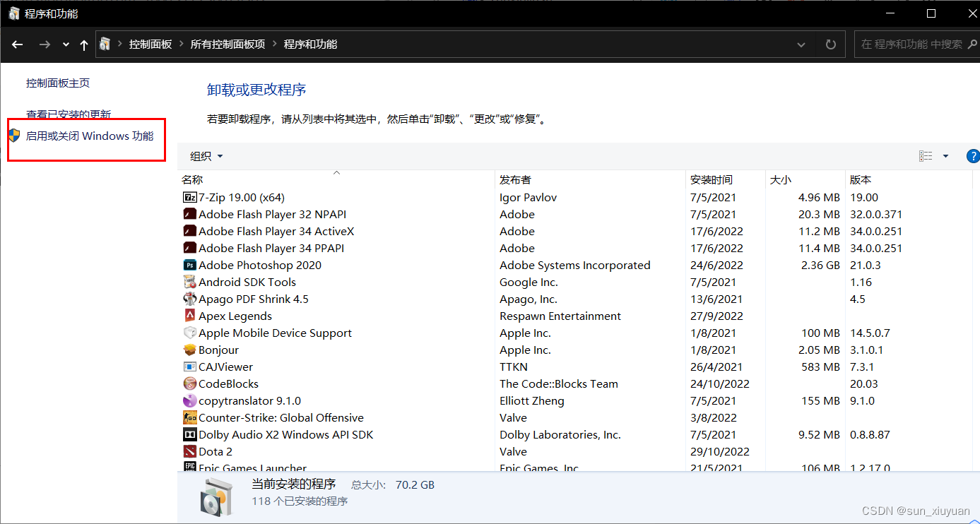980x524 pixels.
Task: Navigate to 所有控制面板项 in breadcrumb
Action: [x=228, y=44]
